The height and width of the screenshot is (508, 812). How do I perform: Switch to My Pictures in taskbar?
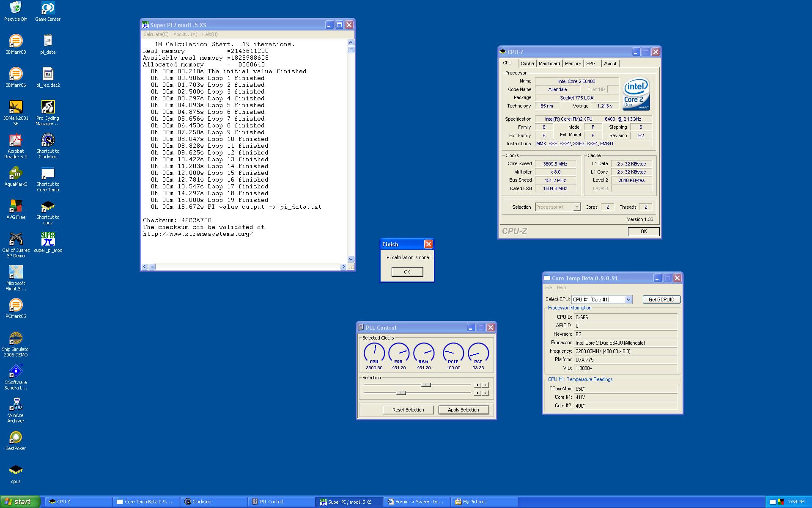coord(485,502)
